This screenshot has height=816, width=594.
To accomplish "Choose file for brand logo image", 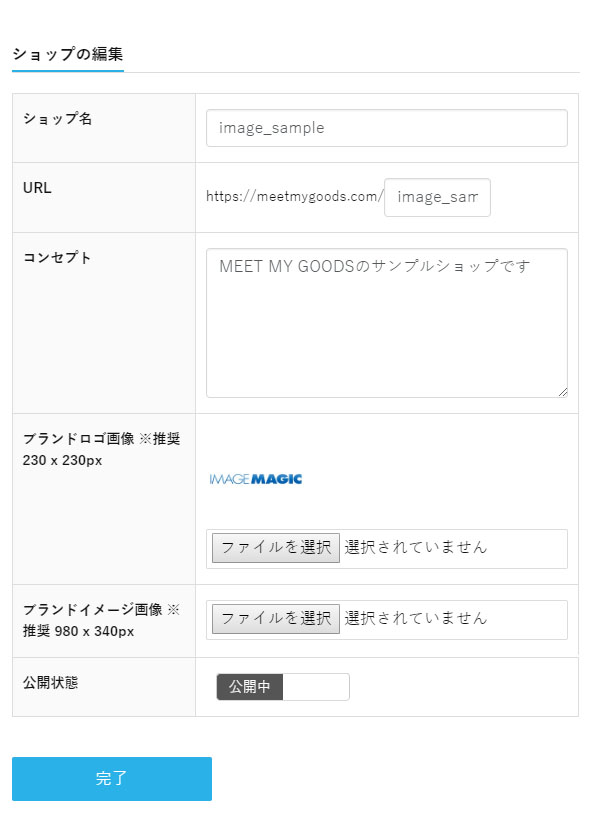I will pyautogui.click(x=276, y=547).
